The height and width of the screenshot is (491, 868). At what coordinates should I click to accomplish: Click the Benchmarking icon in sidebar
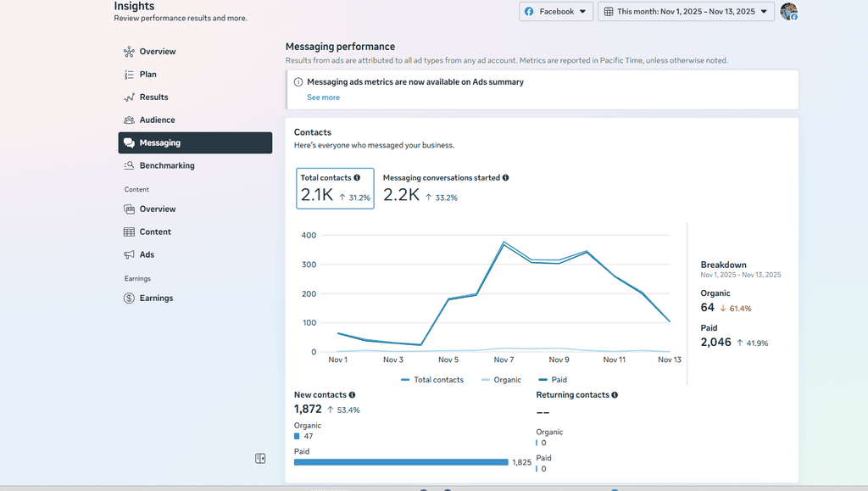pos(129,166)
